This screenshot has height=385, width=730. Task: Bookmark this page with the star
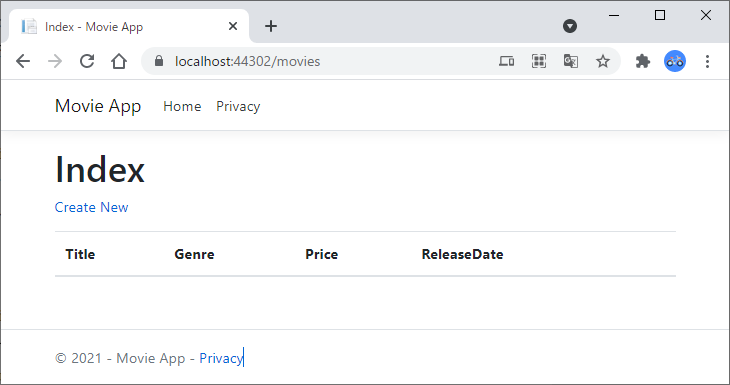603,61
